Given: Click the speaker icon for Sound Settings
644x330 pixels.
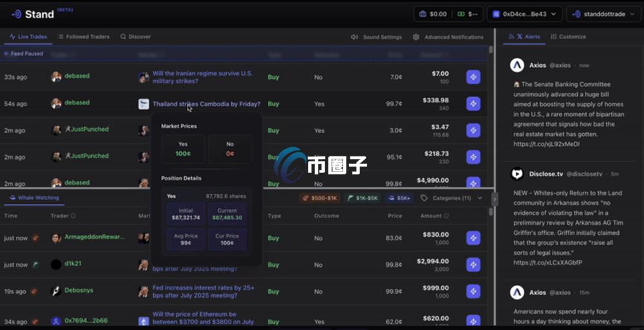Looking at the screenshot, I should pyautogui.click(x=354, y=37).
